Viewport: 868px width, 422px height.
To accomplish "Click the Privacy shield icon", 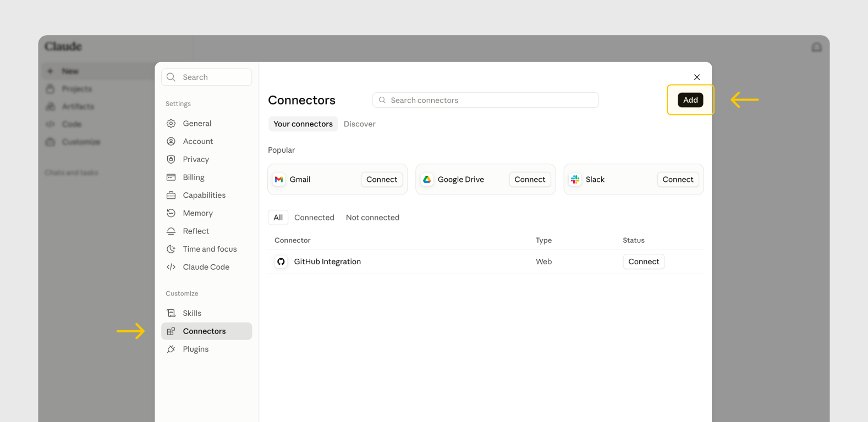I will pos(171,159).
